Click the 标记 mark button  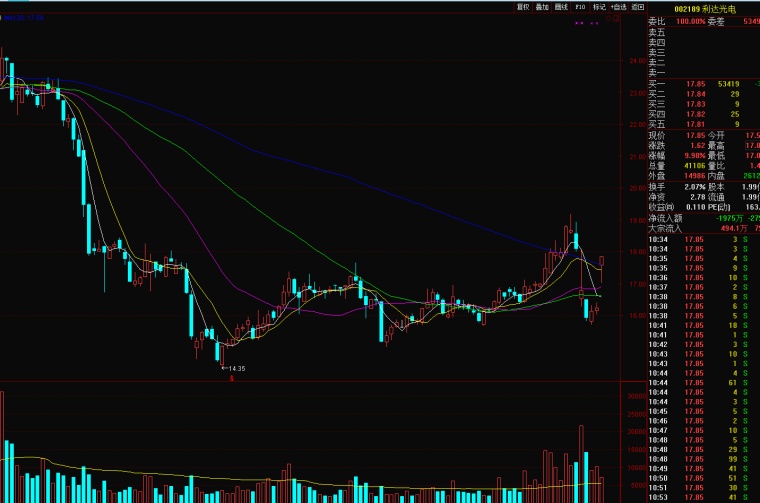599,7
